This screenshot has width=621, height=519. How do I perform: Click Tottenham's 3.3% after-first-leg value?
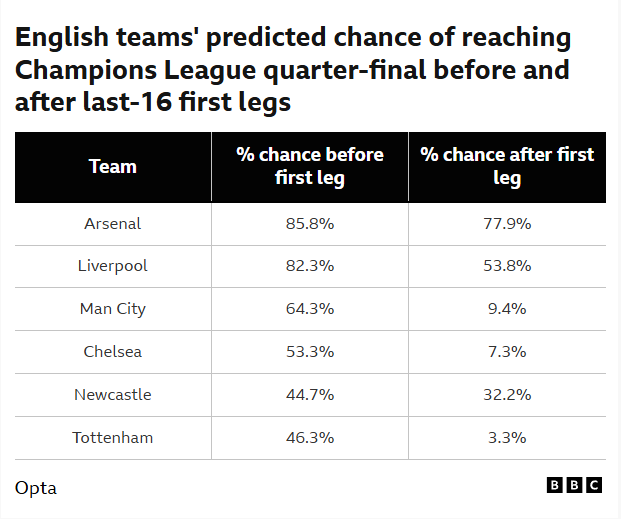coord(507,437)
